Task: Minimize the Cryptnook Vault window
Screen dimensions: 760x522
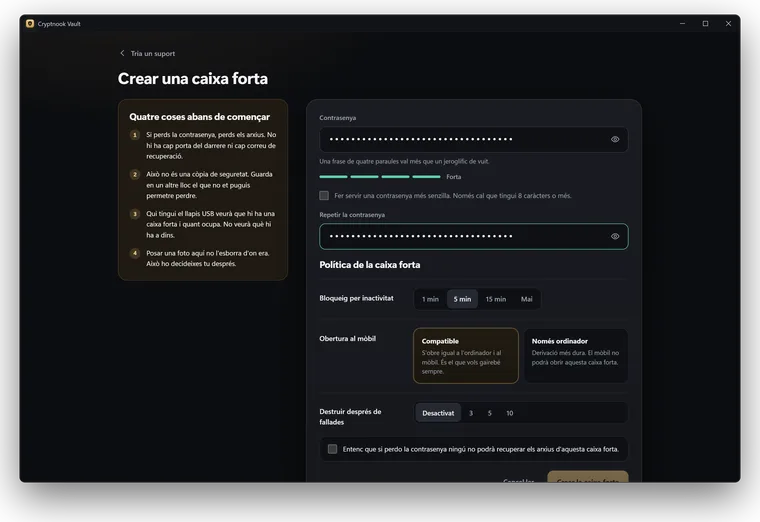Action: pos(682,24)
